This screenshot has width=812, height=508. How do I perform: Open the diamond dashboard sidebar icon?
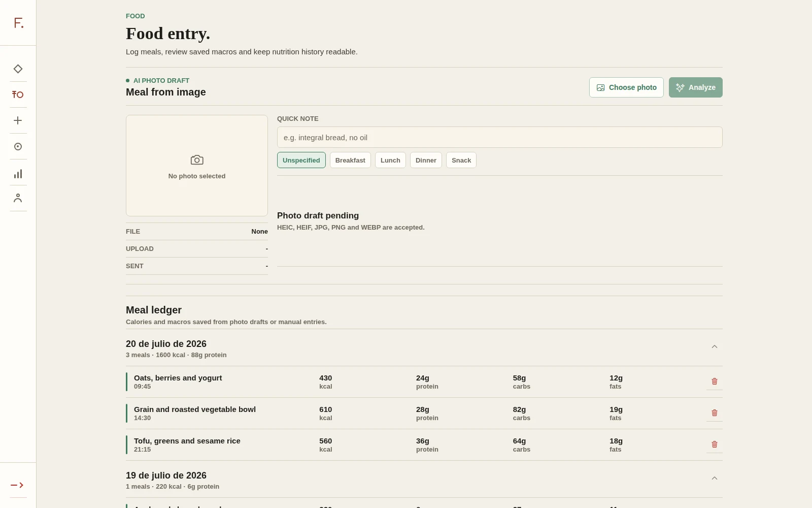18,69
